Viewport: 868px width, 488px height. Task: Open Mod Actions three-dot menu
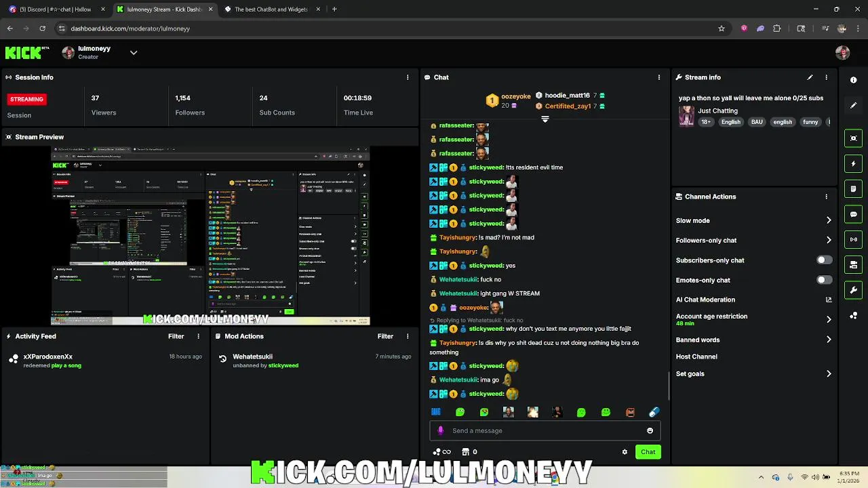(x=408, y=336)
